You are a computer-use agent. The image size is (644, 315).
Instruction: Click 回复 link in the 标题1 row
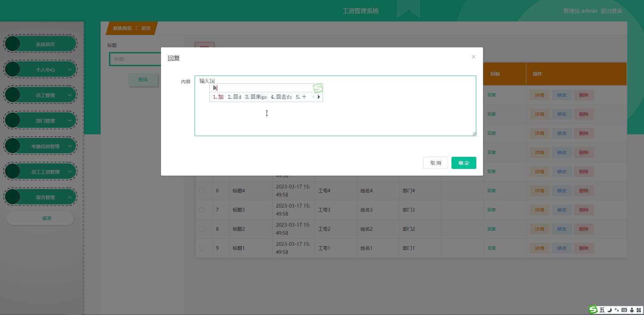pyautogui.click(x=492, y=248)
